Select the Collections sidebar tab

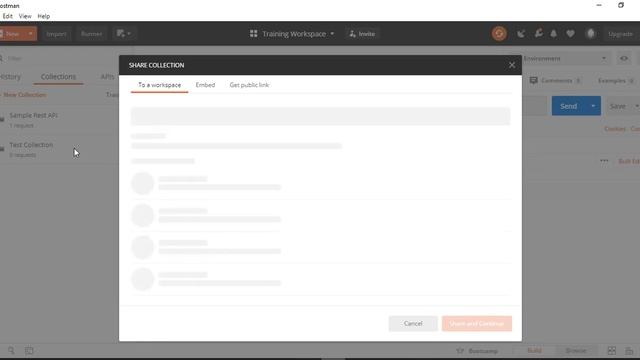58,77
